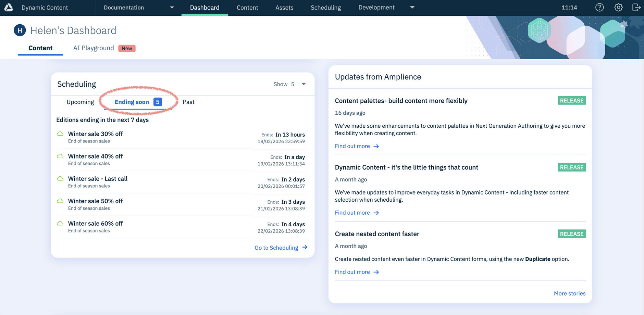Expand the Development dropdown
Image resolution: width=644 pixels, height=315 pixels.
pos(412,7)
